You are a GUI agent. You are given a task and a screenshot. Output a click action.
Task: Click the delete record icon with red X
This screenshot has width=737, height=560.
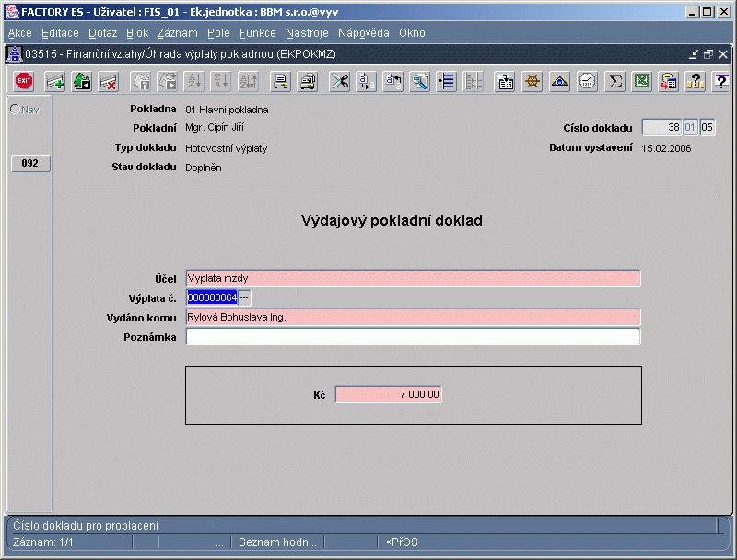109,81
